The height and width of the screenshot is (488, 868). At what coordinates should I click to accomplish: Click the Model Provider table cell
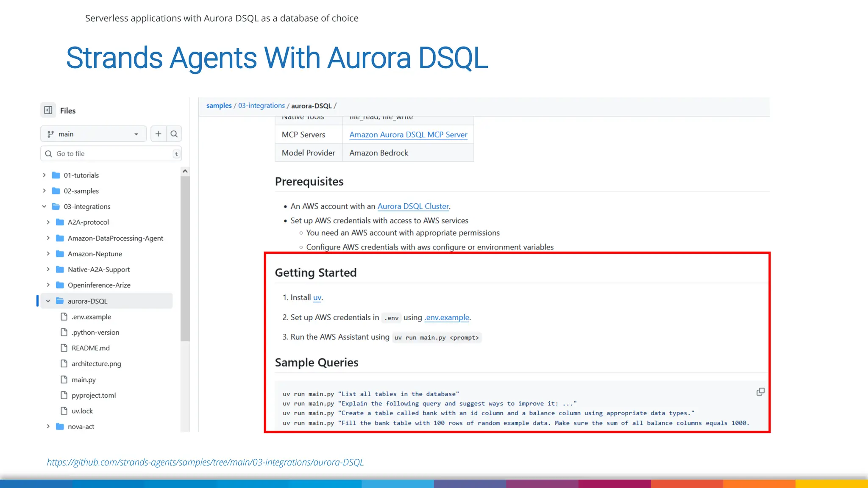(309, 153)
